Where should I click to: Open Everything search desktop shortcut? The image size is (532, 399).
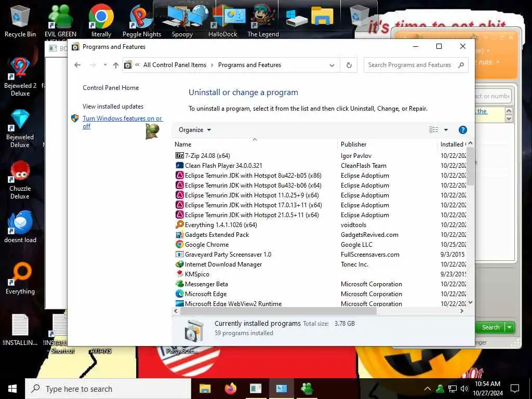[20, 278]
